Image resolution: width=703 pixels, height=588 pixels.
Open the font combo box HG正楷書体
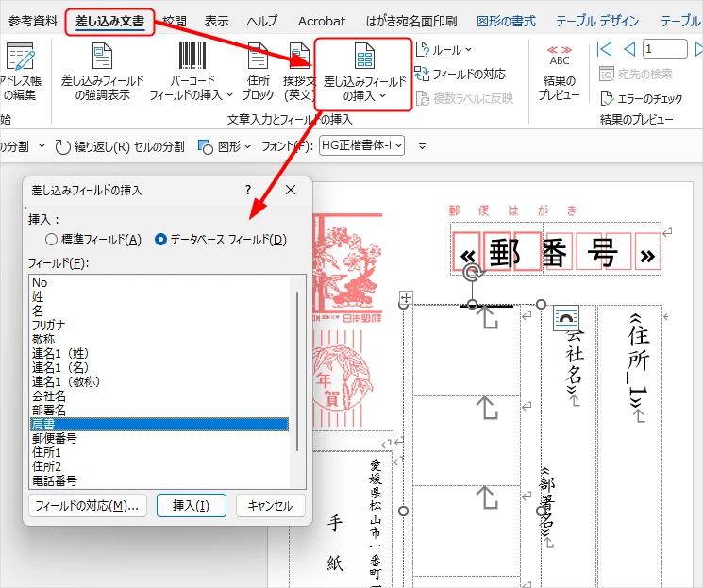point(361,145)
